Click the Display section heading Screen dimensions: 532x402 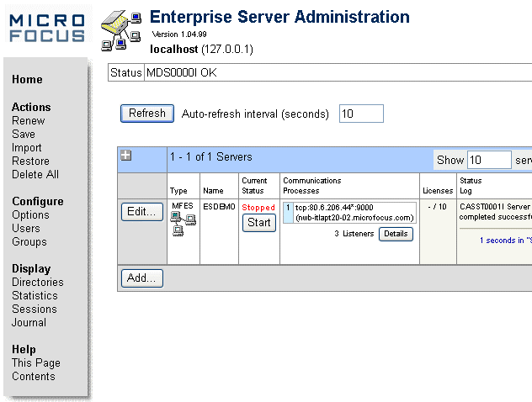(31, 269)
